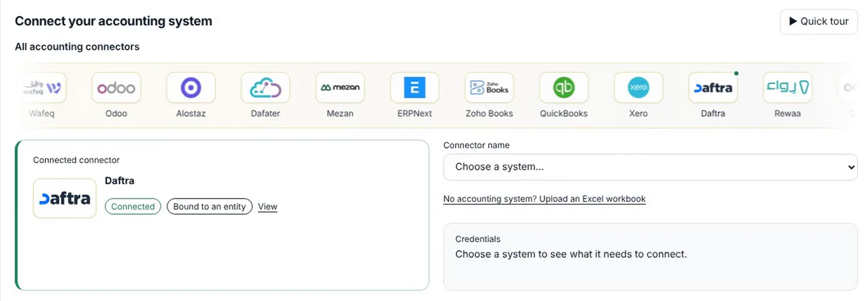The image size is (868, 301).
Task: Select the Mezan connector logo
Action: [x=340, y=87]
